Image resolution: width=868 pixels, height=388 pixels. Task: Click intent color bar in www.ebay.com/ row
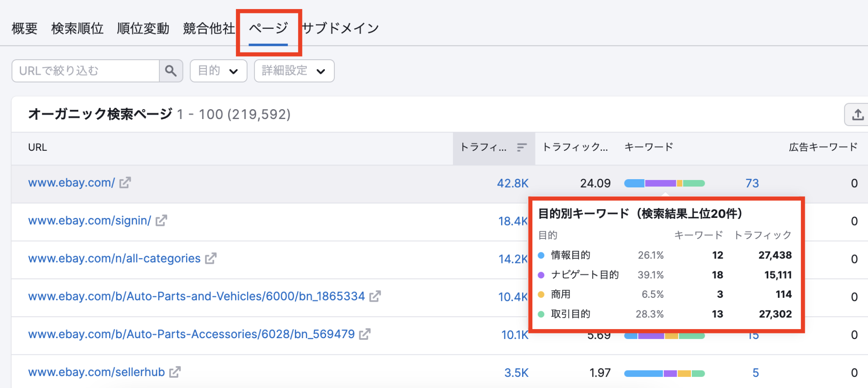[x=664, y=183]
